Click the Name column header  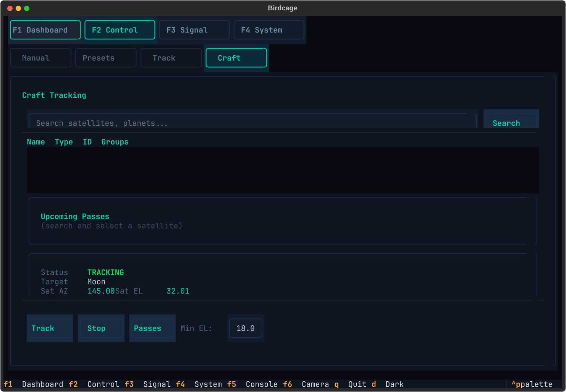point(36,142)
